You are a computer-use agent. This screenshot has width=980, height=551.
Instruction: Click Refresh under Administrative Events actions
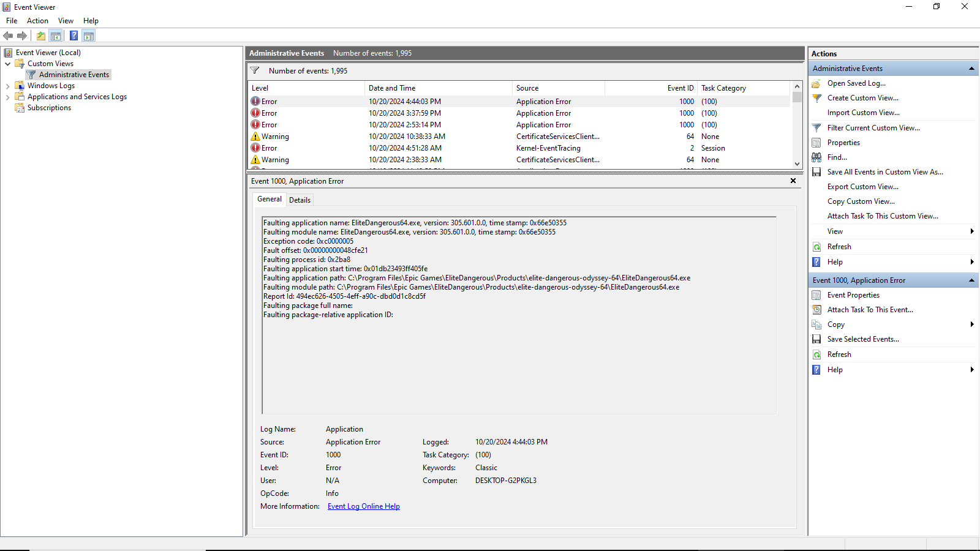point(839,247)
